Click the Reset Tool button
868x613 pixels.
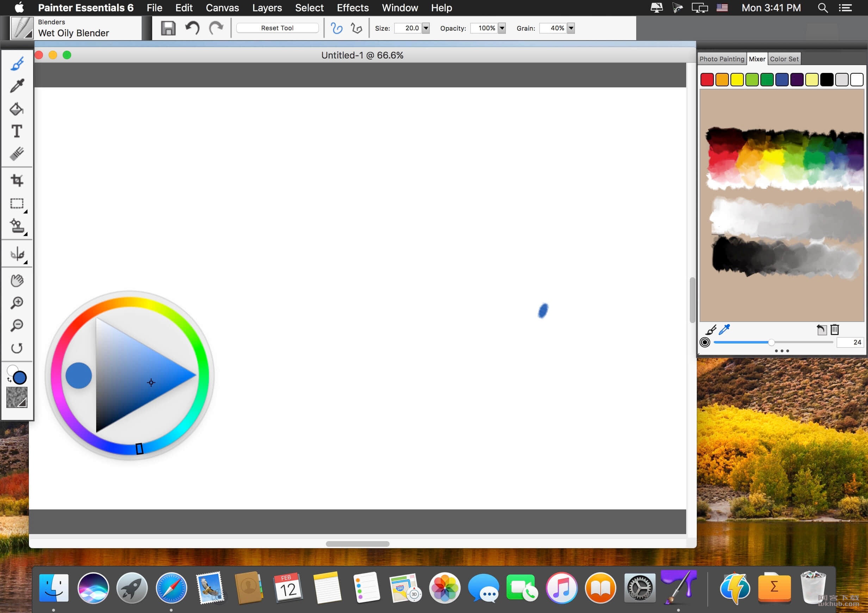[277, 28]
